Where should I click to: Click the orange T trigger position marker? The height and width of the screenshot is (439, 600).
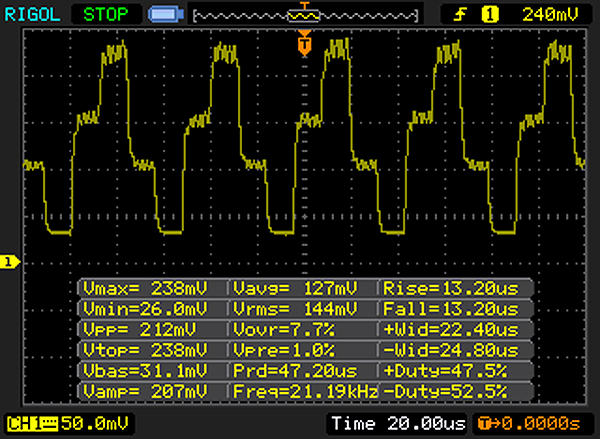pyautogui.click(x=304, y=44)
